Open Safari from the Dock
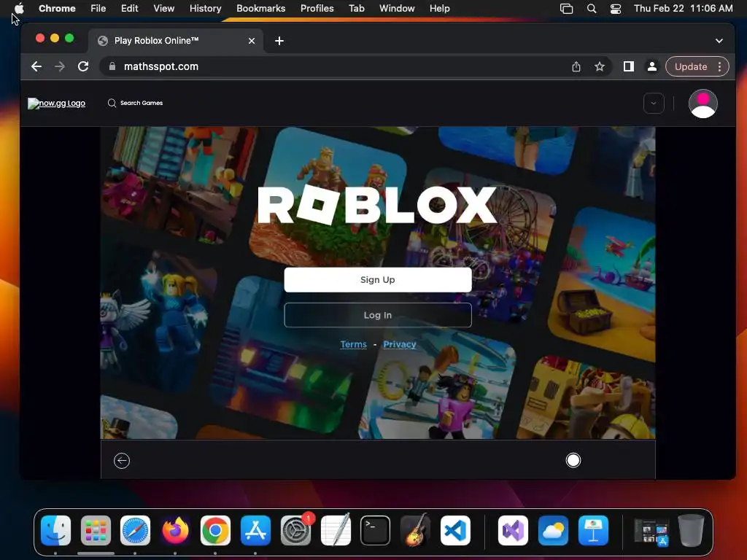Viewport: 747px width, 560px height. tap(135, 531)
